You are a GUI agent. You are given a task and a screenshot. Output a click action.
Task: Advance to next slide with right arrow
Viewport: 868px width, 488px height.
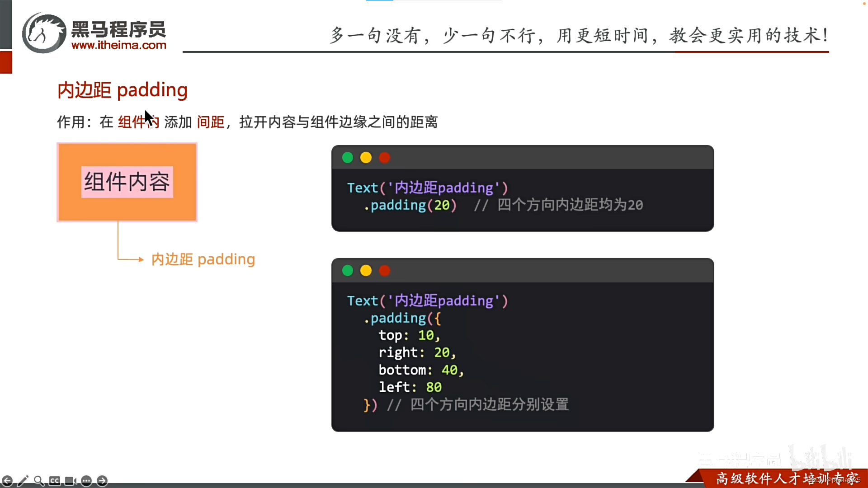pyautogui.click(x=102, y=481)
